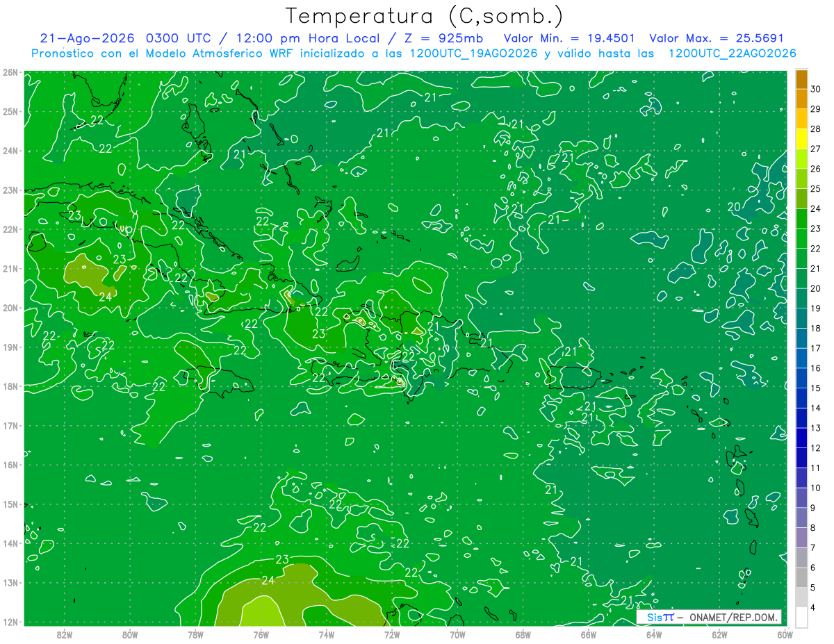Click the '16N' latitude axis label
Screen dimensions: 834x644
tap(10, 465)
